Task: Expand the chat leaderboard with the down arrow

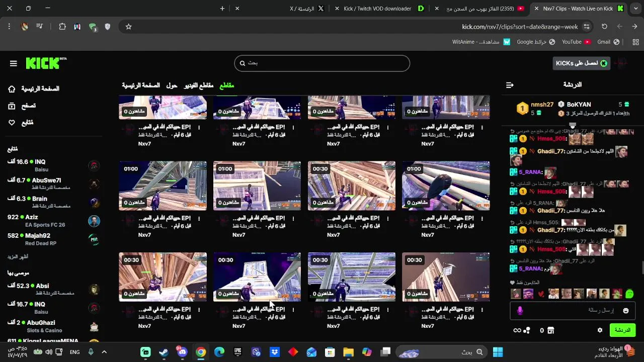Action: pyautogui.click(x=573, y=125)
